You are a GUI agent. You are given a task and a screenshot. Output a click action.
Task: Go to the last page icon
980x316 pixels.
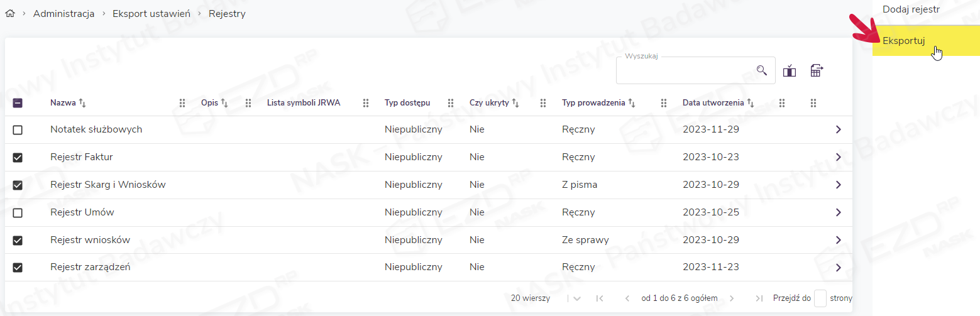click(x=759, y=298)
